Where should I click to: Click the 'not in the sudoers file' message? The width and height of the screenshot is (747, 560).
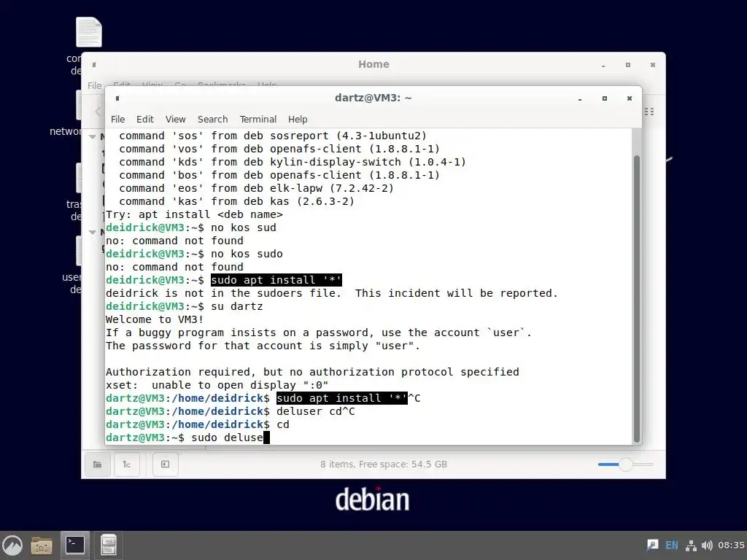click(332, 293)
